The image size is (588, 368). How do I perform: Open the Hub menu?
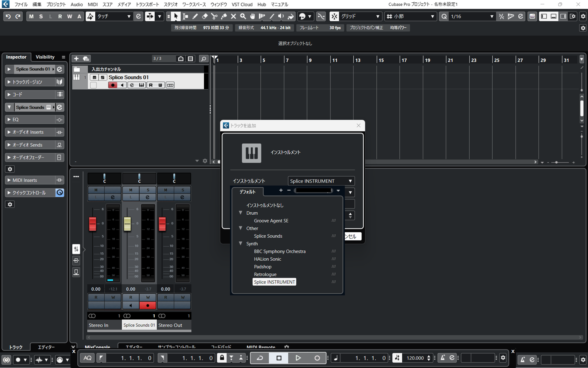262,4
